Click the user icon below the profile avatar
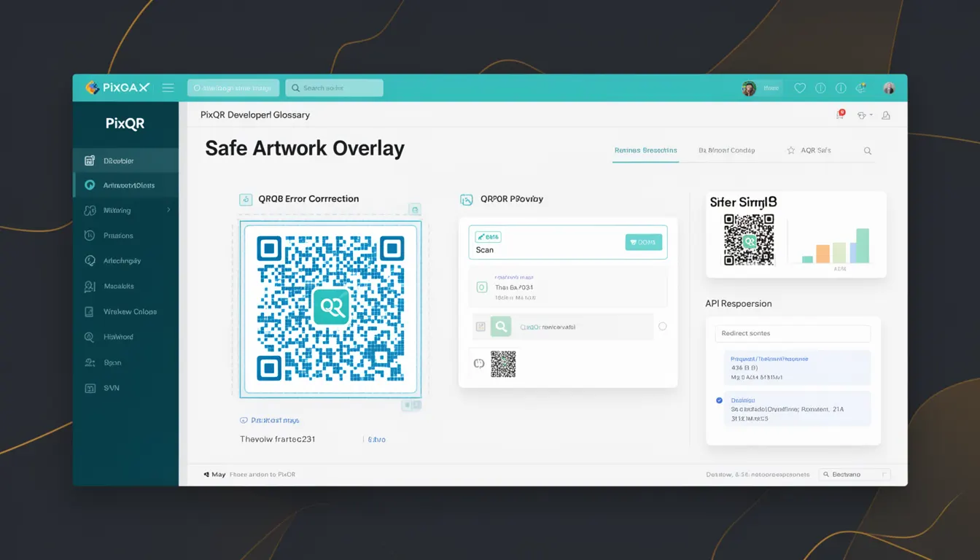 (x=886, y=115)
